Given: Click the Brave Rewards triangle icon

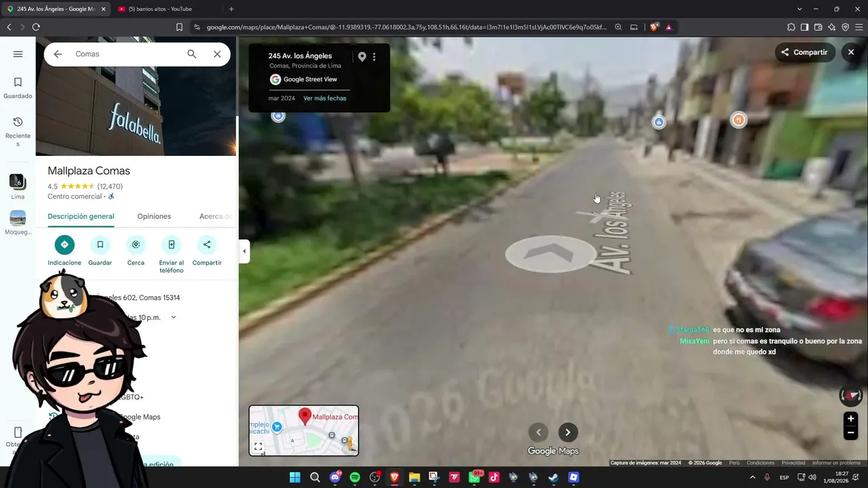Looking at the screenshot, I should click(x=669, y=27).
